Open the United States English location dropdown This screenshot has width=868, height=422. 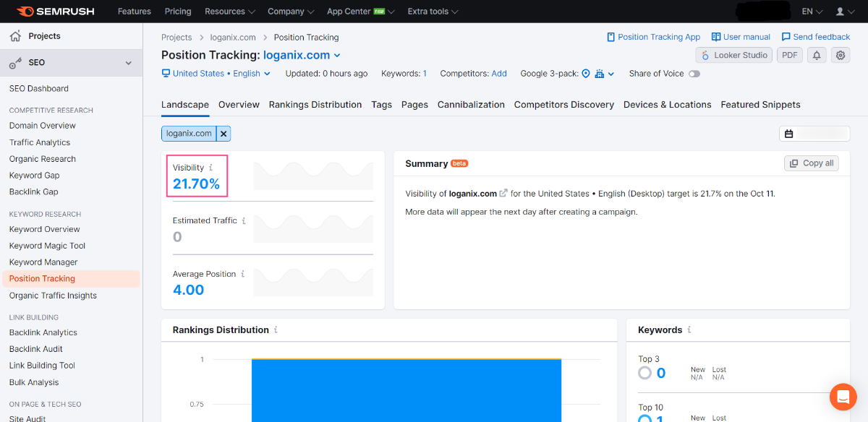click(x=216, y=74)
